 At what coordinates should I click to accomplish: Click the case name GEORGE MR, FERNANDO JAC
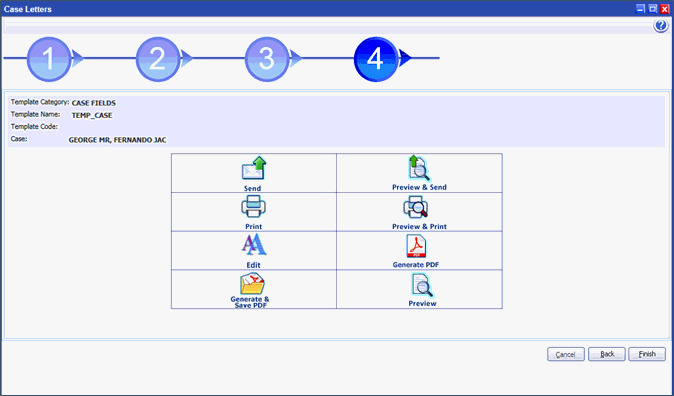[x=117, y=140]
